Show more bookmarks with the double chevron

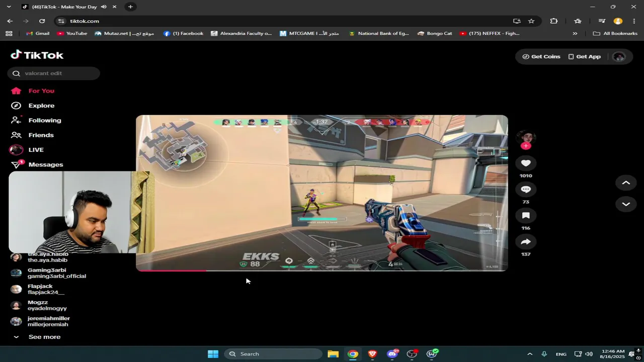tap(575, 34)
